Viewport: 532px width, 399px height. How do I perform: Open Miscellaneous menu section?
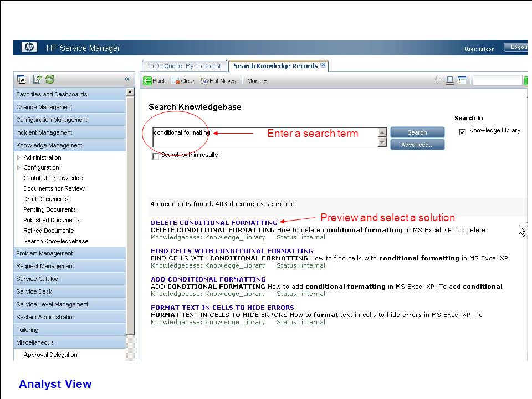point(70,342)
